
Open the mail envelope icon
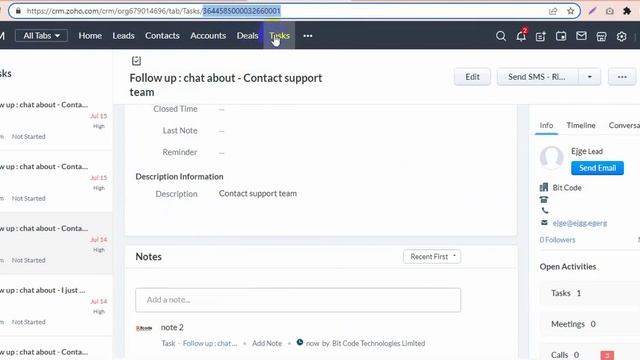pos(581,36)
